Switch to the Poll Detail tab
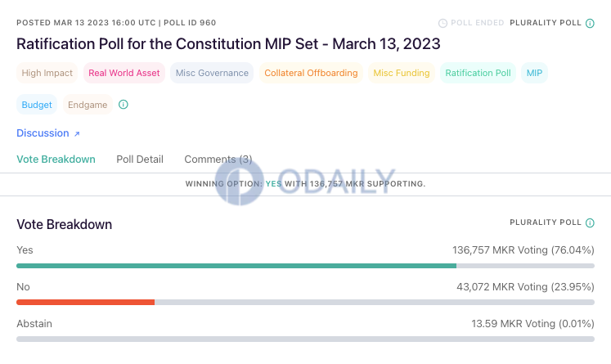Image resolution: width=611 pixels, height=364 pixels. 140,160
